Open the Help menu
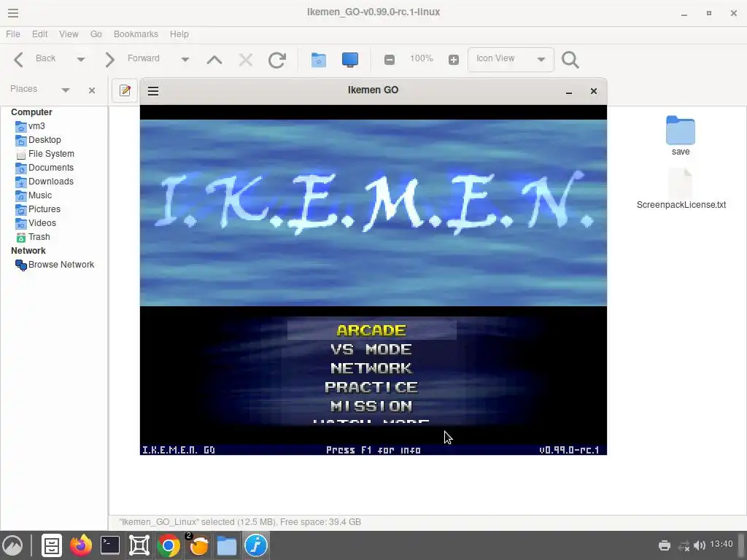The image size is (747, 560). point(179,34)
